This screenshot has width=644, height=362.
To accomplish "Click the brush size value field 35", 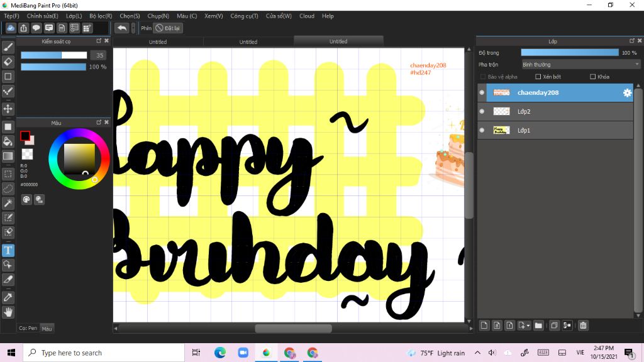I will coord(99,55).
